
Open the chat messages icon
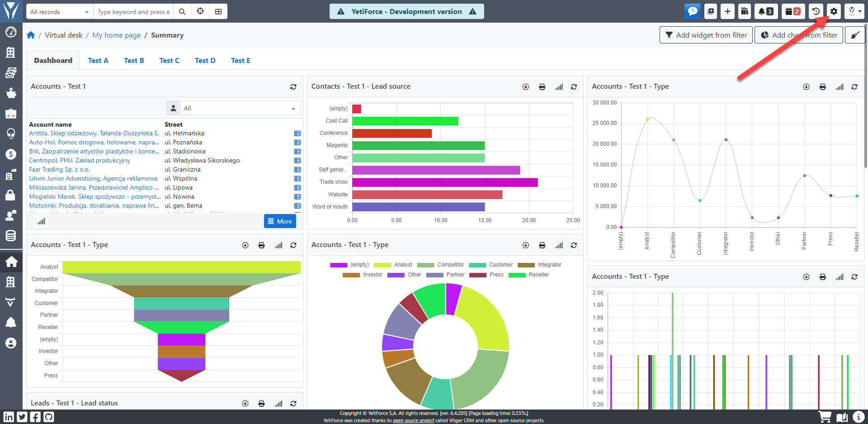692,11
